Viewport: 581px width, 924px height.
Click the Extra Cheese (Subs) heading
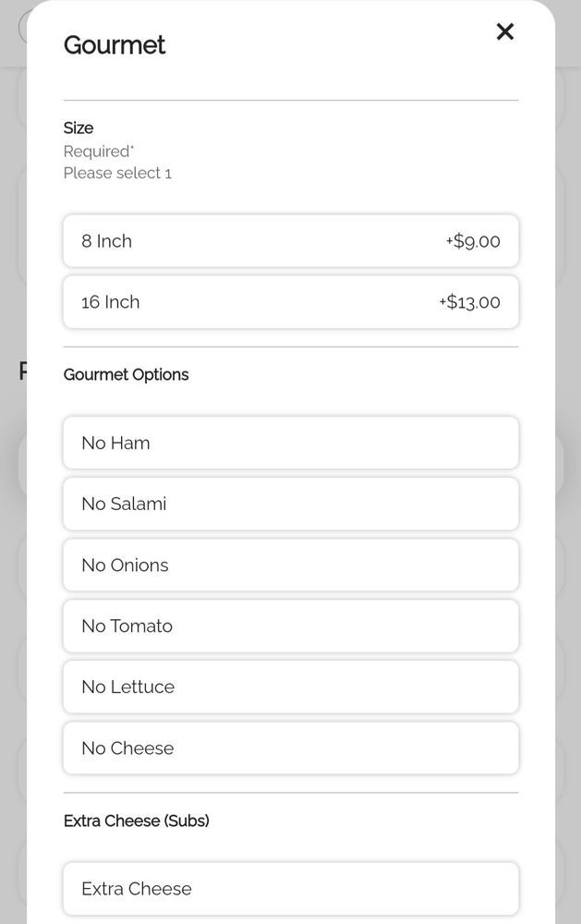[x=136, y=821]
